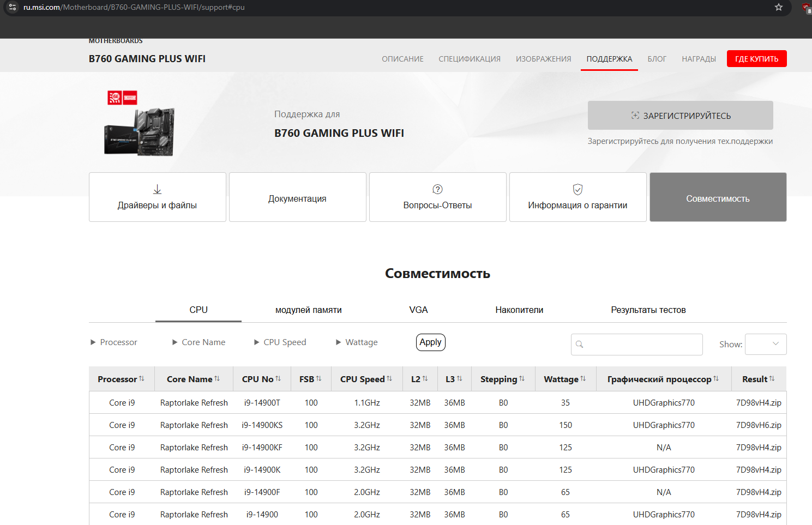Click the B760 GAMING PLUS WIFI header title

click(x=147, y=59)
